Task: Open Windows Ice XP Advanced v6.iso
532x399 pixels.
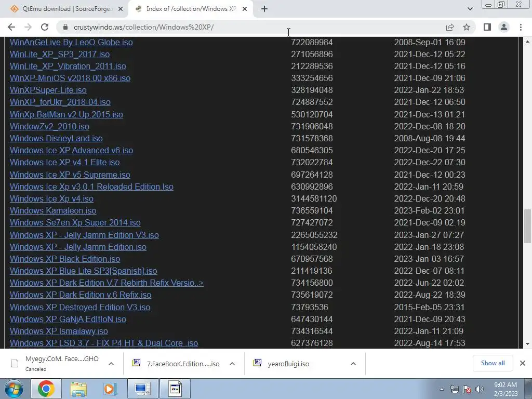Action: (71, 150)
